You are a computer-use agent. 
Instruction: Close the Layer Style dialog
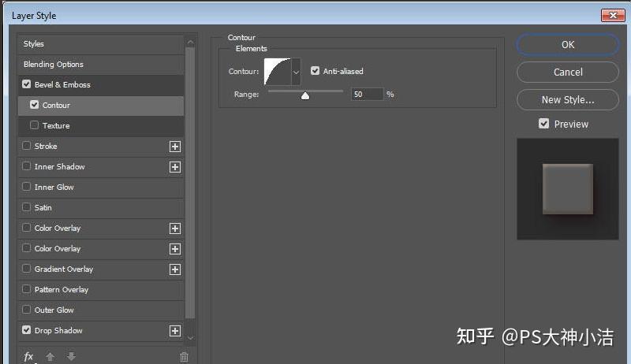(x=613, y=15)
